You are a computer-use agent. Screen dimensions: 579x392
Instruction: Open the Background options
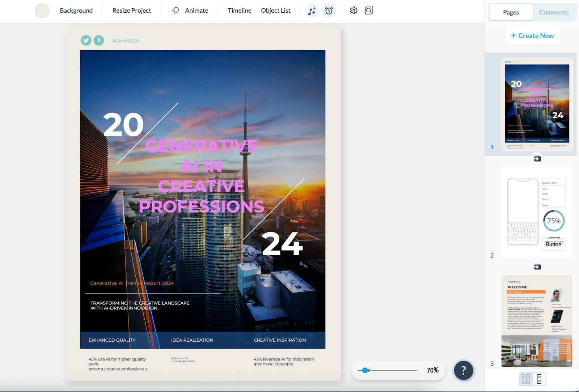(x=76, y=10)
